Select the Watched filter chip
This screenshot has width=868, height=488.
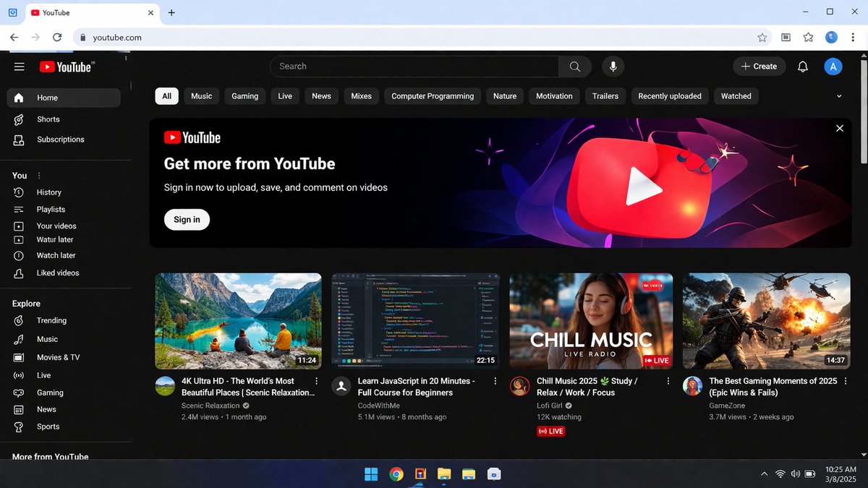pyautogui.click(x=736, y=96)
